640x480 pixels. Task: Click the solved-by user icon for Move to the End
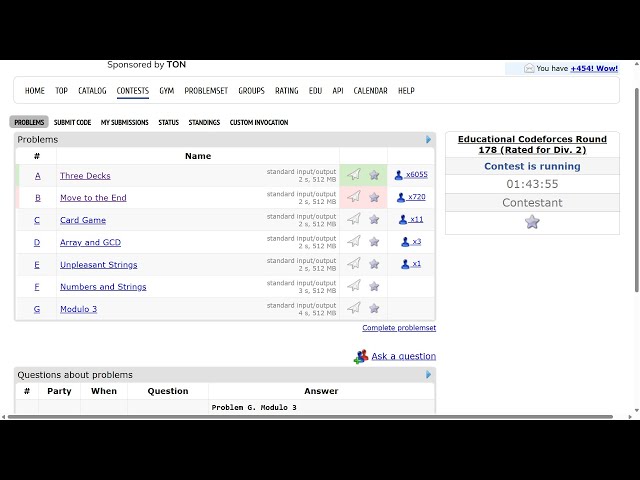401,197
